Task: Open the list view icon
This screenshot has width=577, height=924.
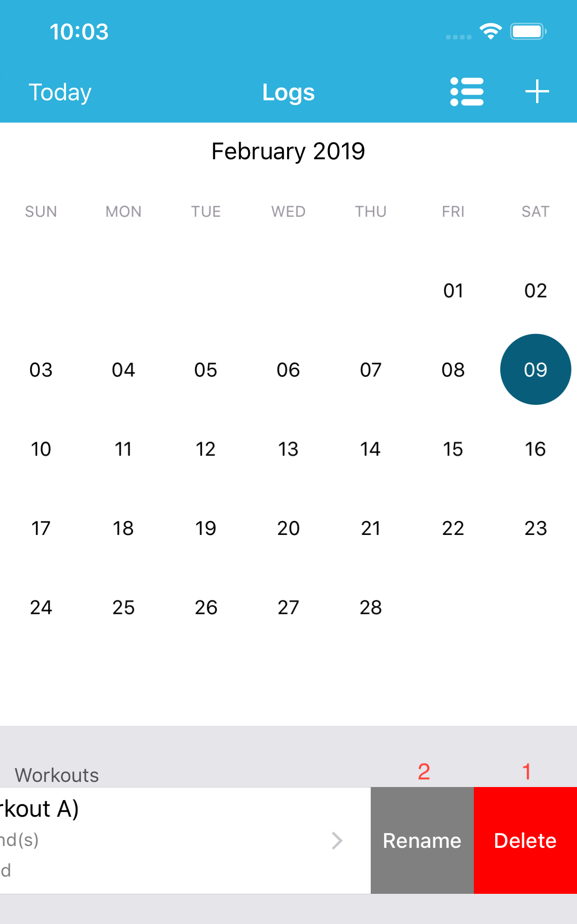Action: (x=467, y=91)
